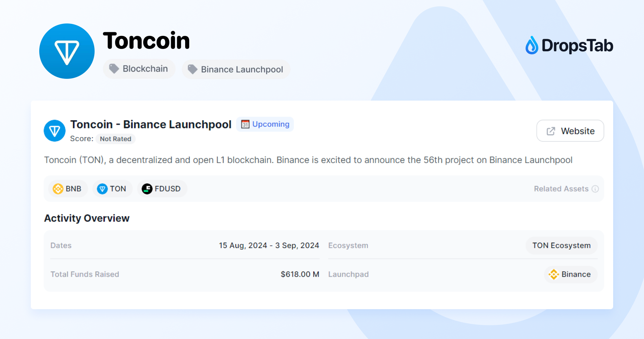Click the BNB coin icon

coord(58,189)
